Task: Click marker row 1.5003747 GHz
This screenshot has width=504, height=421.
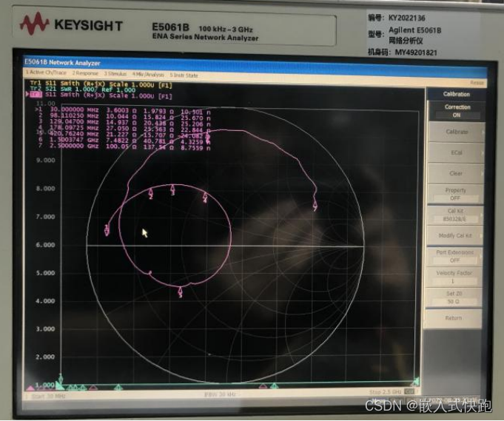Action: [x=123, y=141]
